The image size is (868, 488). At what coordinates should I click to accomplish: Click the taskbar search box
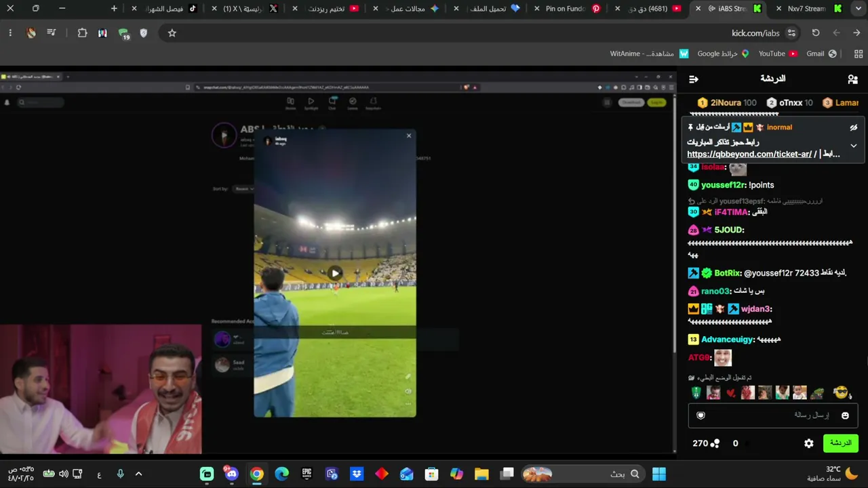point(583,474)
